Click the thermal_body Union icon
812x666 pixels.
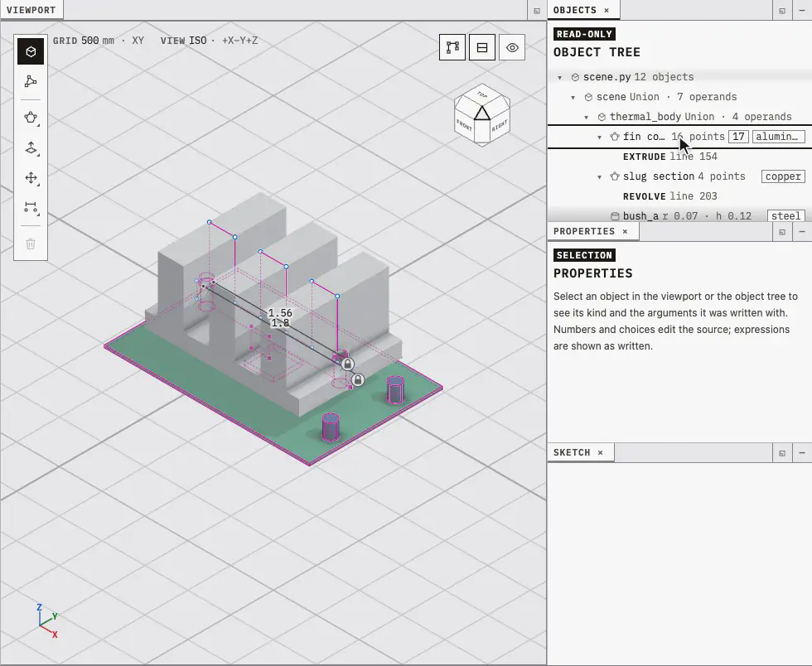click(x=602, y=117)
